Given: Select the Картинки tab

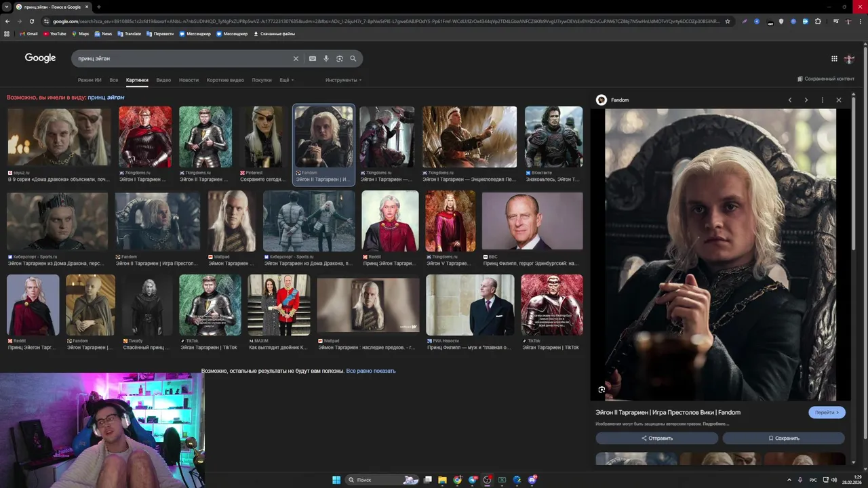Looking at the screenshot, I should (x=137, y=80).
